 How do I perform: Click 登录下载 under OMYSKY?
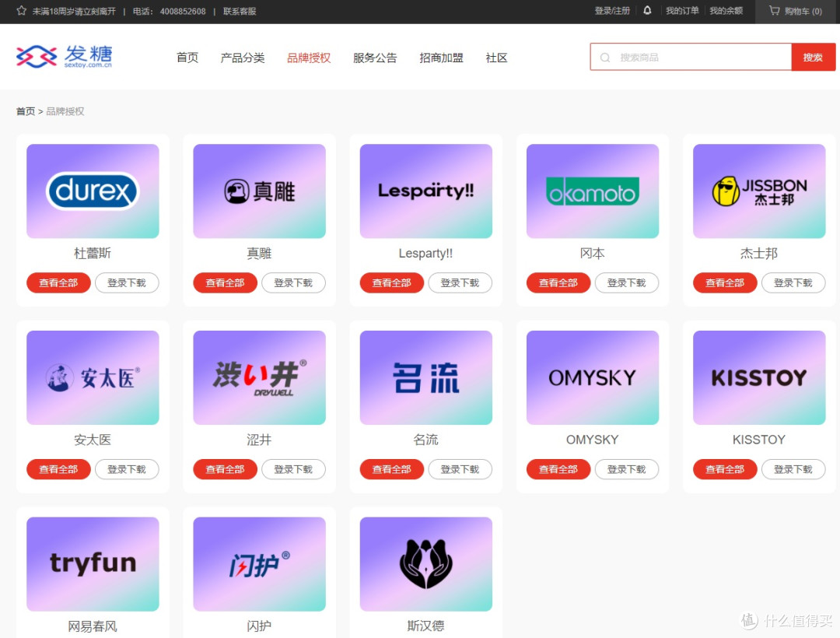(627, 469)
